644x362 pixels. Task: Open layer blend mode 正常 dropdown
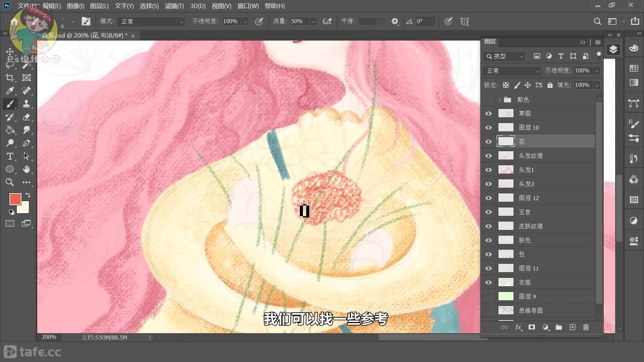point(512,71)
